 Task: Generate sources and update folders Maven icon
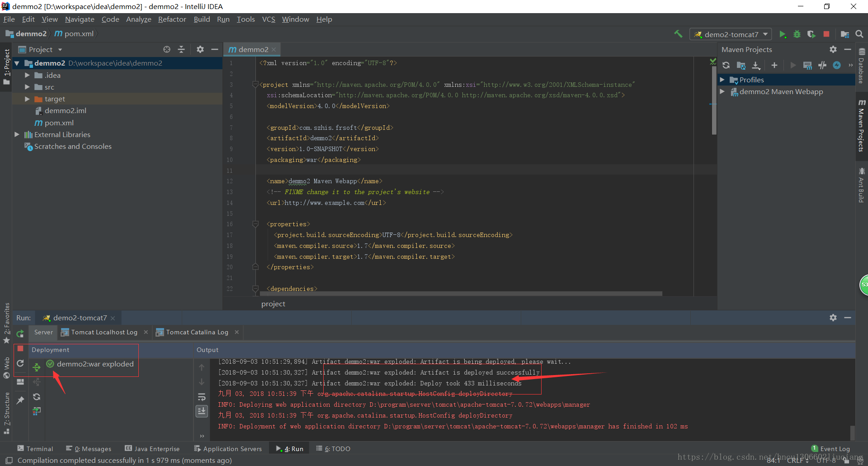pyautogui.click(x=741, y=65)
